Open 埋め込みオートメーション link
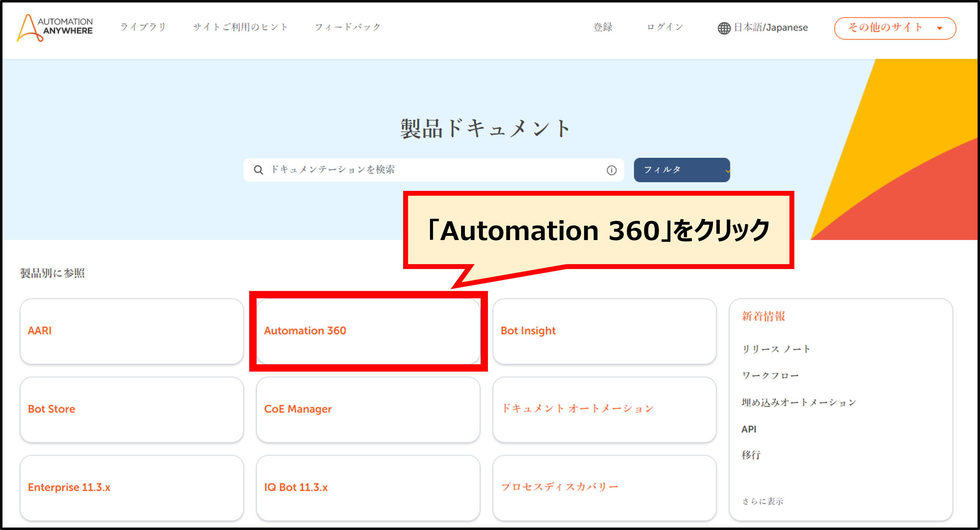 pos(799,403)
